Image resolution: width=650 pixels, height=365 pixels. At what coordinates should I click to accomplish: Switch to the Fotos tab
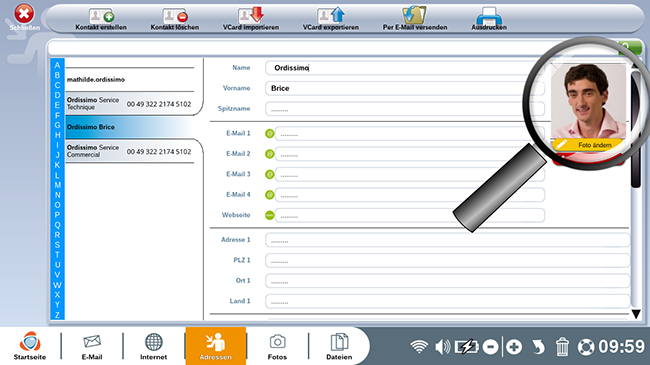click(x=277, y=346)
